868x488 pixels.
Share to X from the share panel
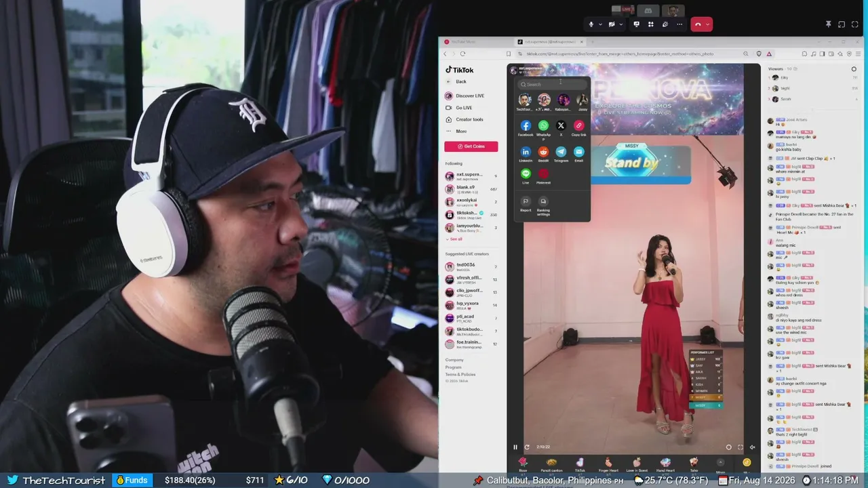click(561, 125)
